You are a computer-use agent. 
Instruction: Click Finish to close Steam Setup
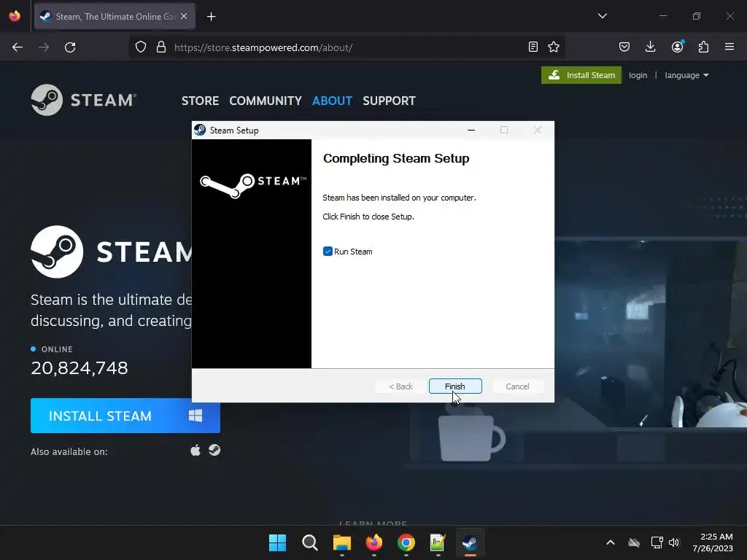point(455,386)
